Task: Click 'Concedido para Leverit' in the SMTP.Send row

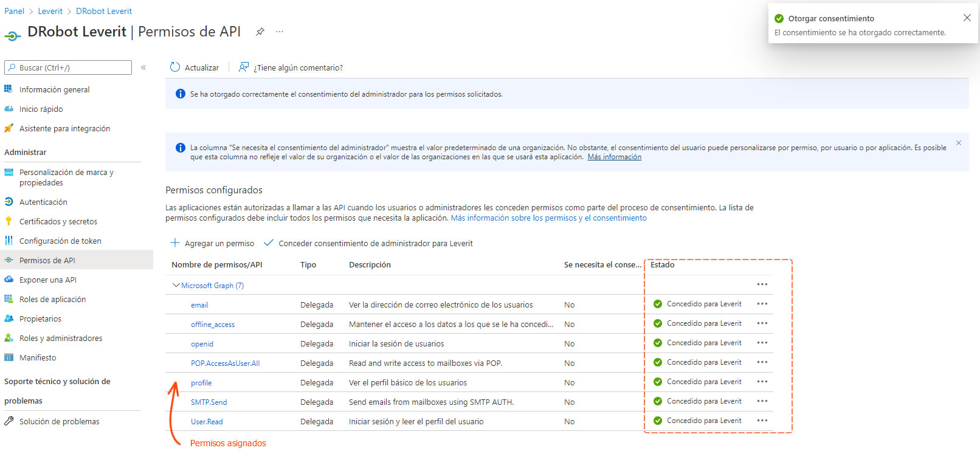Action: (704, 401)
